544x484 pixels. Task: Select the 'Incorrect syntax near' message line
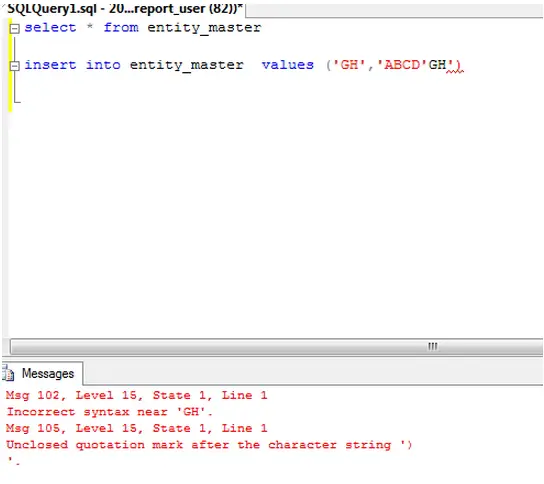[x=109, y=412]
